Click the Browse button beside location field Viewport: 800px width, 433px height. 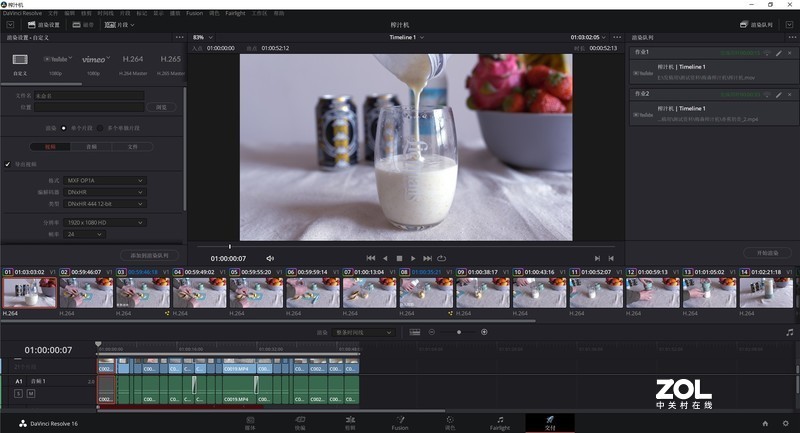(x=161, y=107)
